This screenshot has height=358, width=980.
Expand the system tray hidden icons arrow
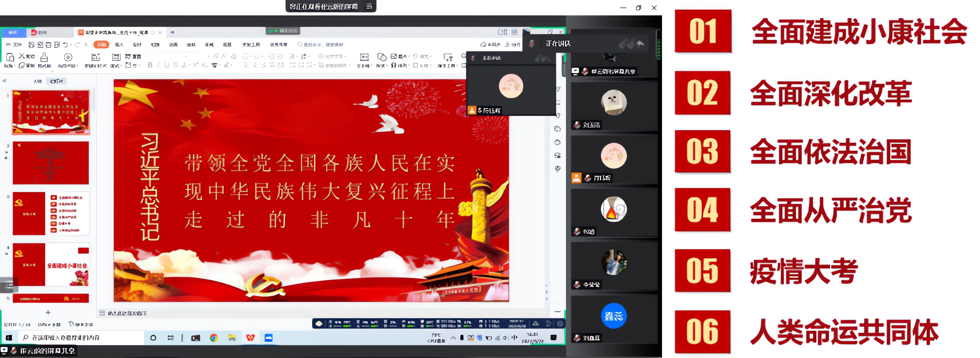(x=453, y=338)
